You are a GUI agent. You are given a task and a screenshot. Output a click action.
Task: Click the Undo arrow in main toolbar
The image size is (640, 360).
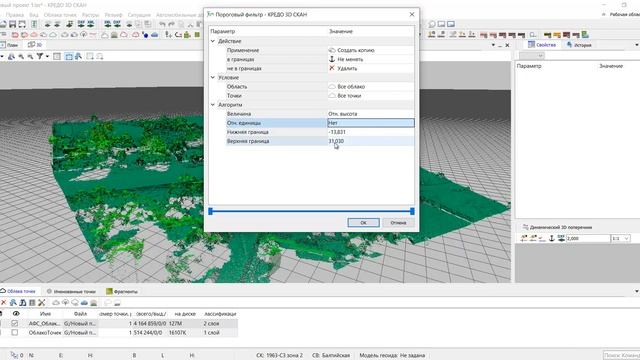162,24
